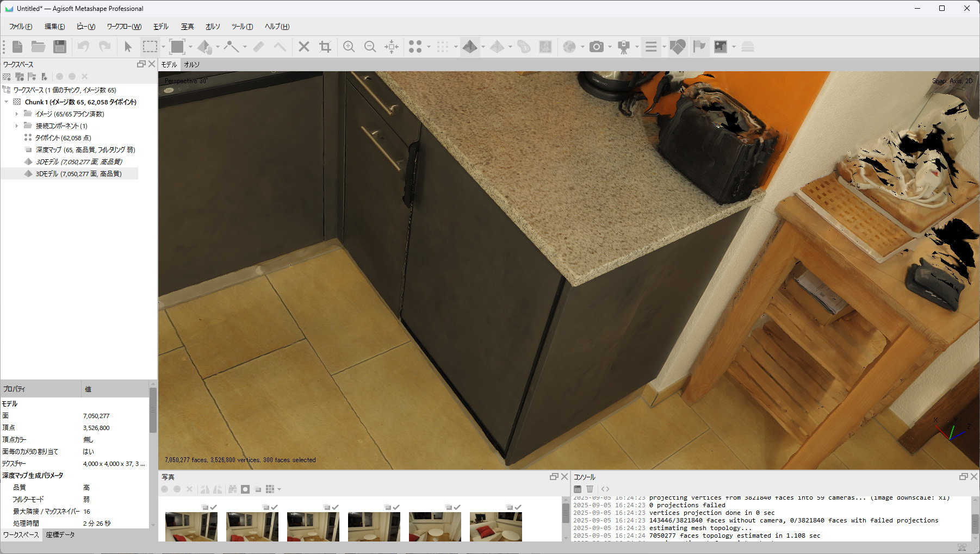This screenshot has height=554, width=980.
Task: Click the テクスチャー value 4,000 x 4,000
Action: click(x=114, y=464)
